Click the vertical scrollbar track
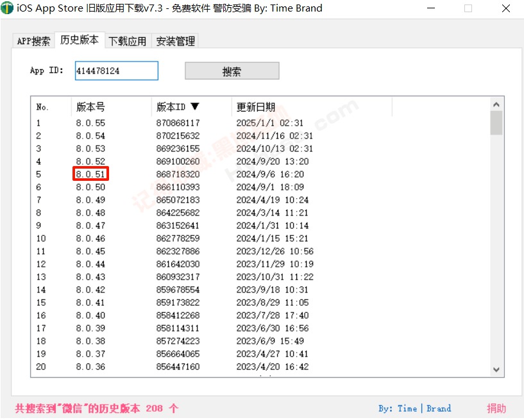This screenshot has width=524, height=420. tap(496, 256)
